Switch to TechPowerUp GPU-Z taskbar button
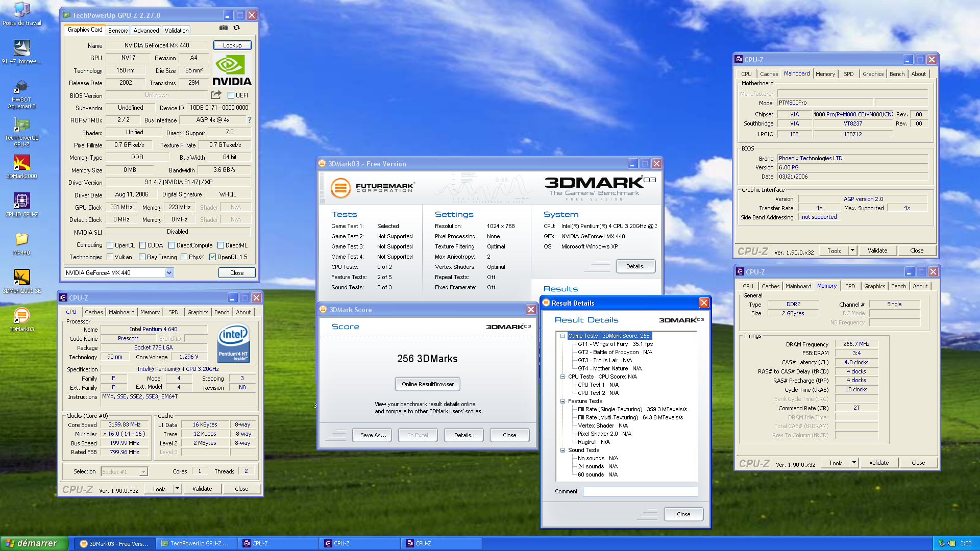Screen dimensions: 980x551 coord(196,543)
